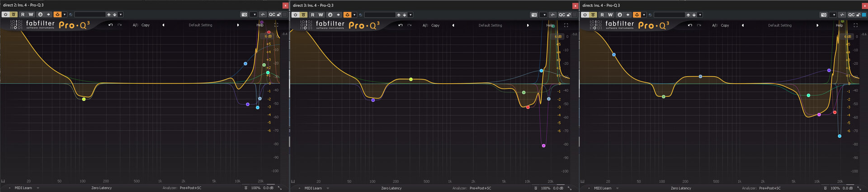Toggle plugin power in direct window
This screenshot has width=868, height=192.
(585, 15)
